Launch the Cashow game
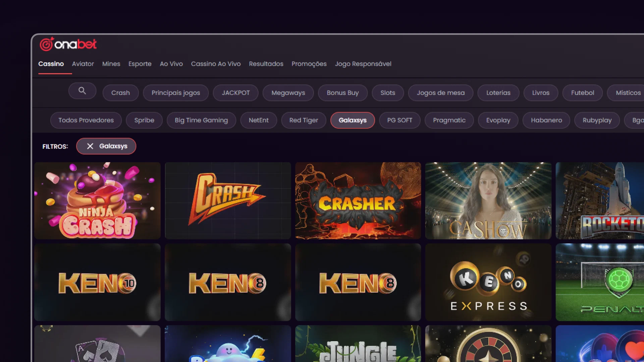644x362 pixels. pos(488,200)
